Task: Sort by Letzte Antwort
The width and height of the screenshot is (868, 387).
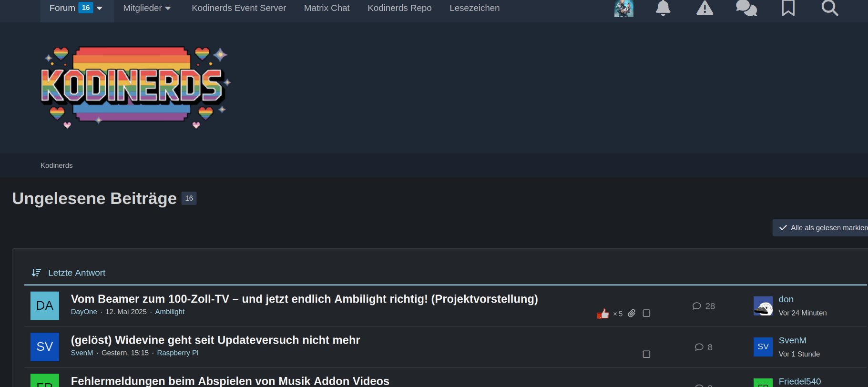Action: (x=77, y=273)
